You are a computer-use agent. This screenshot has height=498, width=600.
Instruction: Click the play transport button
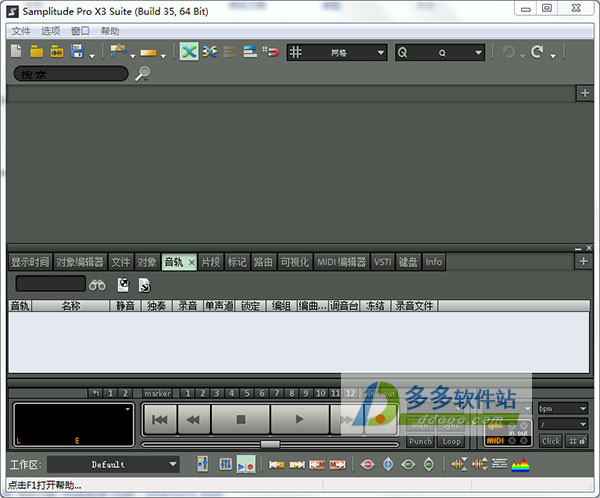(x=300, y=420)
